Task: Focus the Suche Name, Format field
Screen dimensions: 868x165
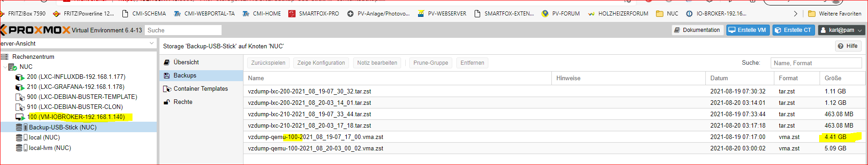Action: 816,63
